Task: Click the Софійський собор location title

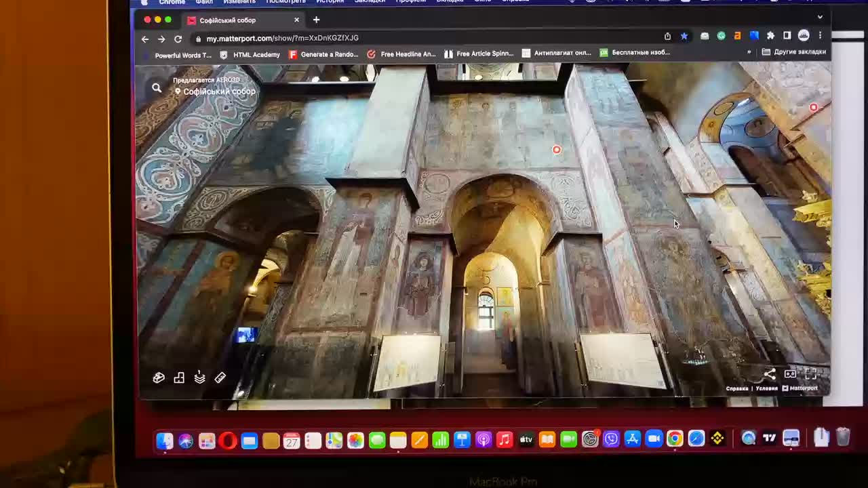Action: click(219, 91)
